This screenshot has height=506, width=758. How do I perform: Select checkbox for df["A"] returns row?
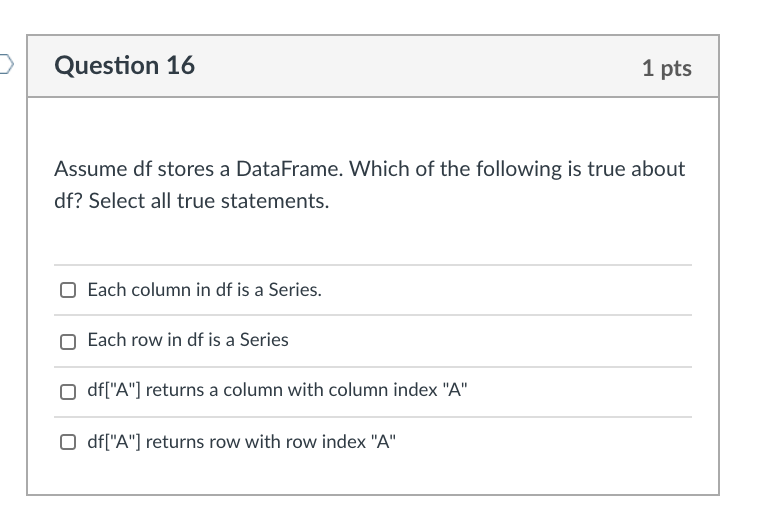(x=68, y=441)
